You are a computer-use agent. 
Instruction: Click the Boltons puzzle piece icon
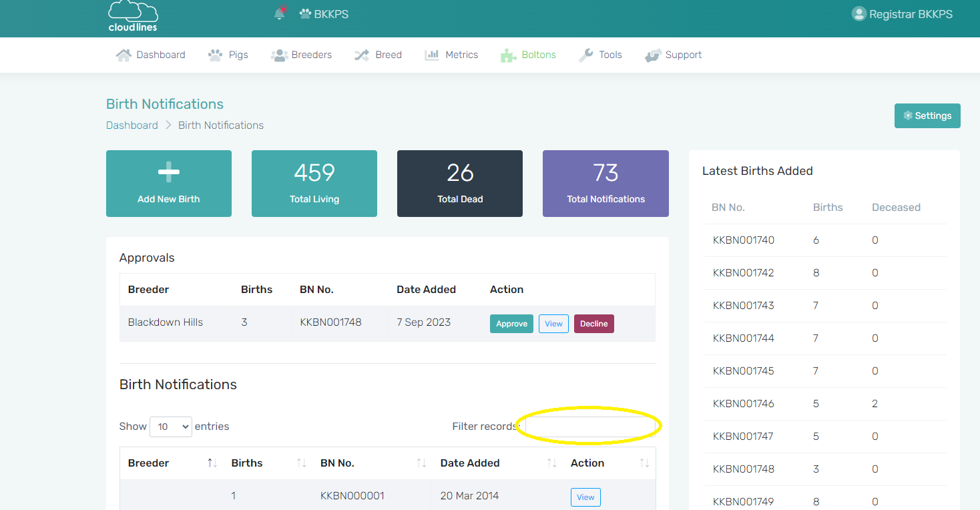(x=509, y=55)
